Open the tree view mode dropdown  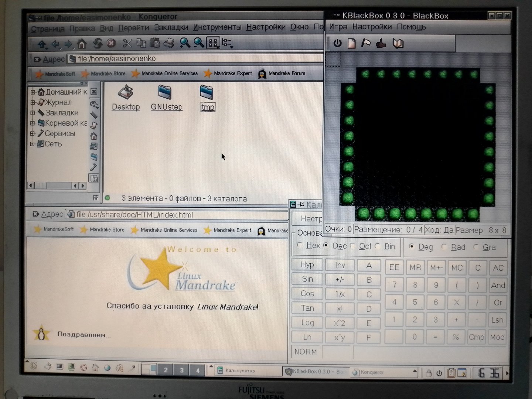(227, 44)
